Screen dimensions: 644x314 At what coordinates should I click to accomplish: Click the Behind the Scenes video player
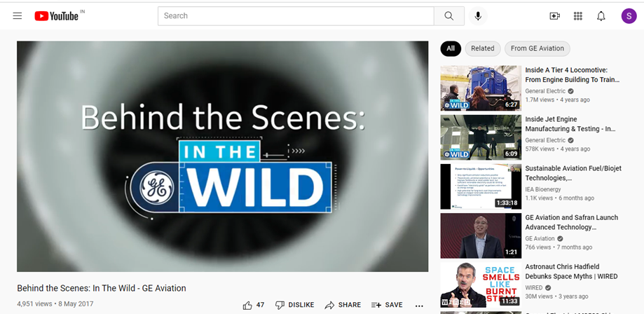[x=222, y=156]
